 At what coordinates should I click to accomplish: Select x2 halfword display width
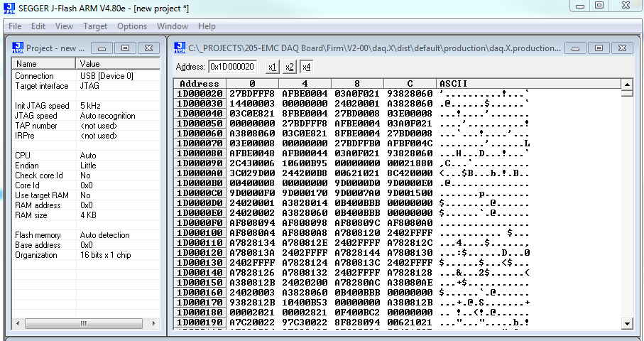(289, 67)
